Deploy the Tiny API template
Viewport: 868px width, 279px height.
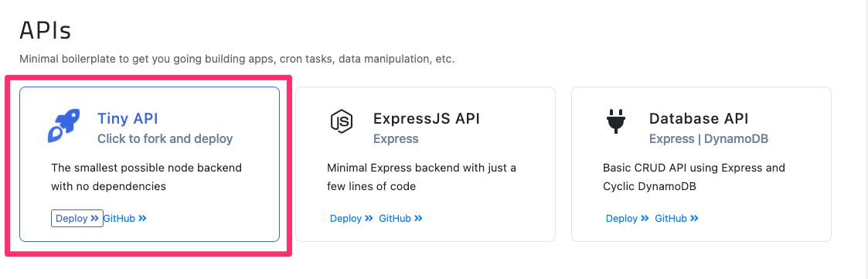[77, 218]
